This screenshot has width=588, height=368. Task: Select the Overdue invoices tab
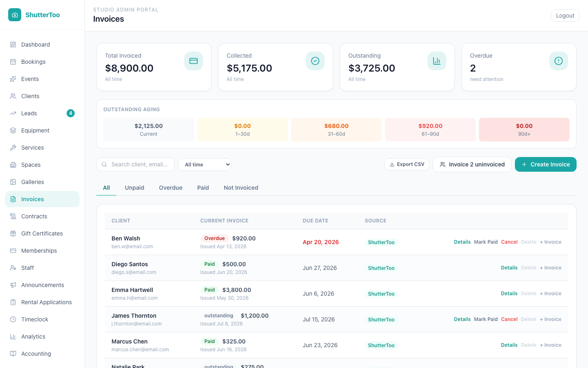[x=171, y=188]
